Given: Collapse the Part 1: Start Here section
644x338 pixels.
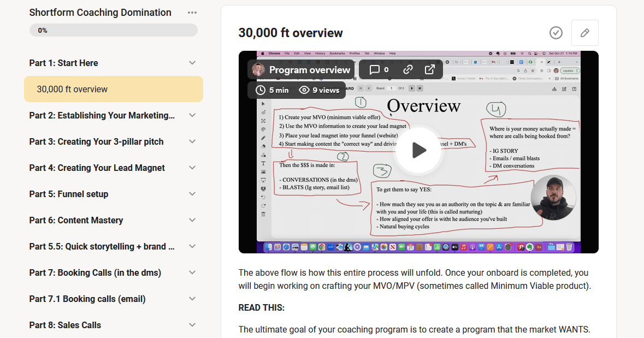Looking at the screenshot, I should point(192,63).
